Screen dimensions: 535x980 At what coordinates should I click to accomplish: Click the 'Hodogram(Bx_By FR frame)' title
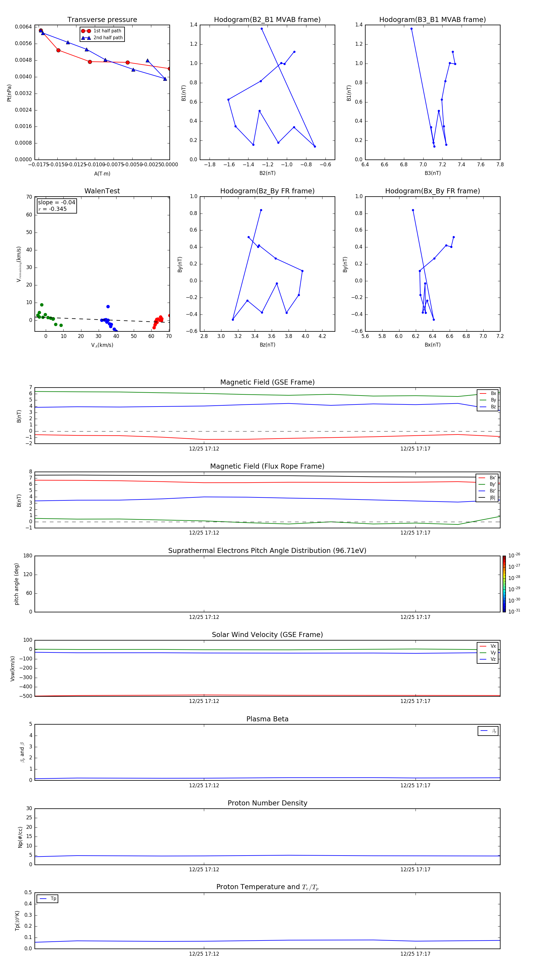[432, 191]
